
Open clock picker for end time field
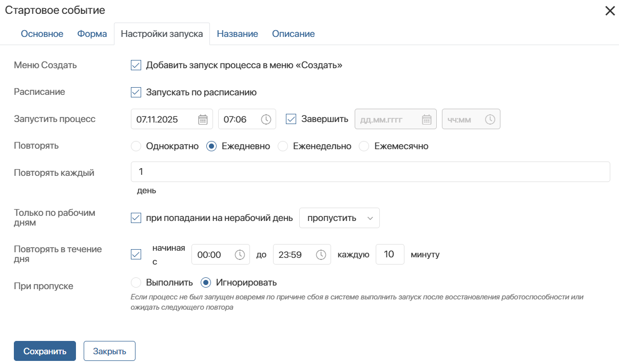point(490,119)
